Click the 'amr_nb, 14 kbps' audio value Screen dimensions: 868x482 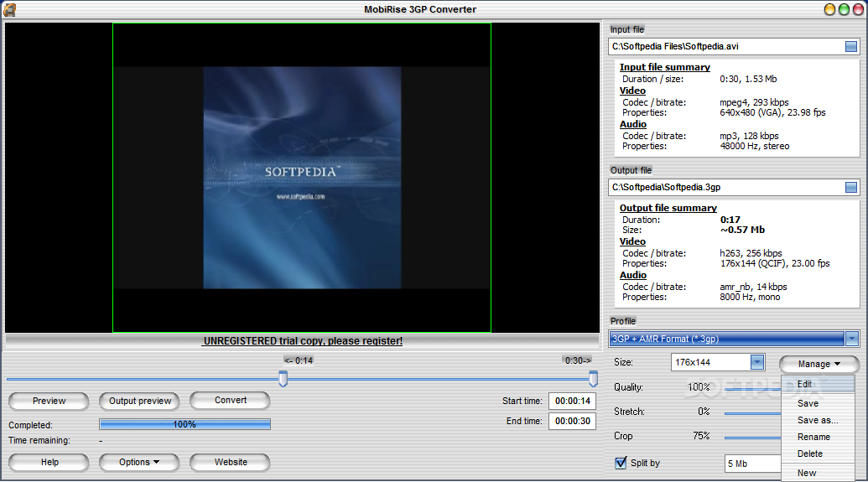(753, 287)
